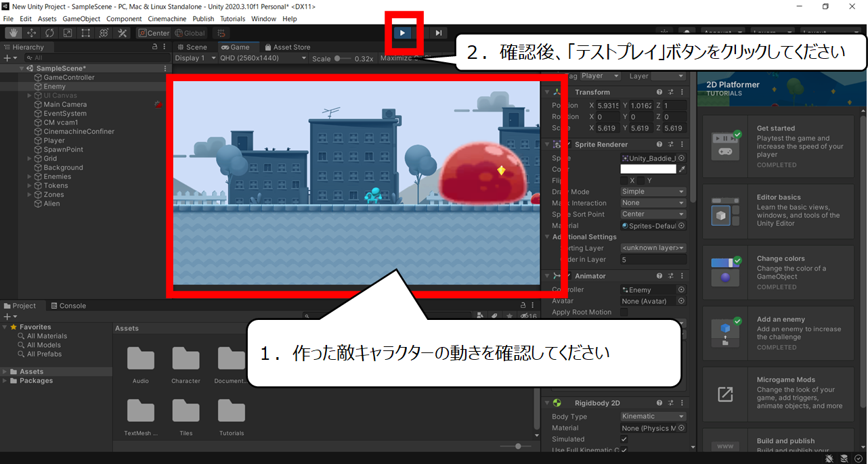Switch to the Console tab

68,306
